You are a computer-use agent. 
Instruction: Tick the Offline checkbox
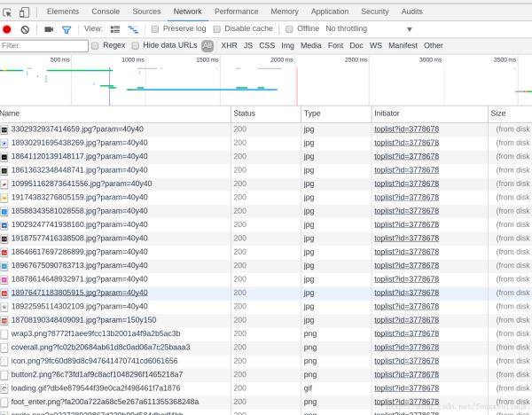[x=289, y=29]
